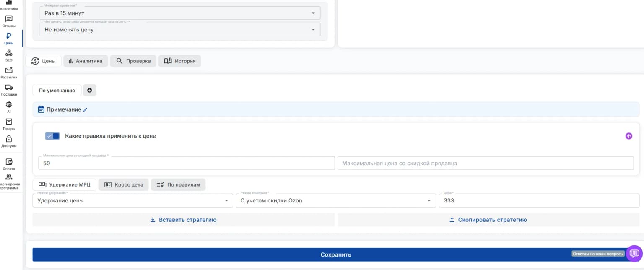Open AI chip section in sidebar
The width and height of the screenshot is (644, 270).
click(9, 107)
